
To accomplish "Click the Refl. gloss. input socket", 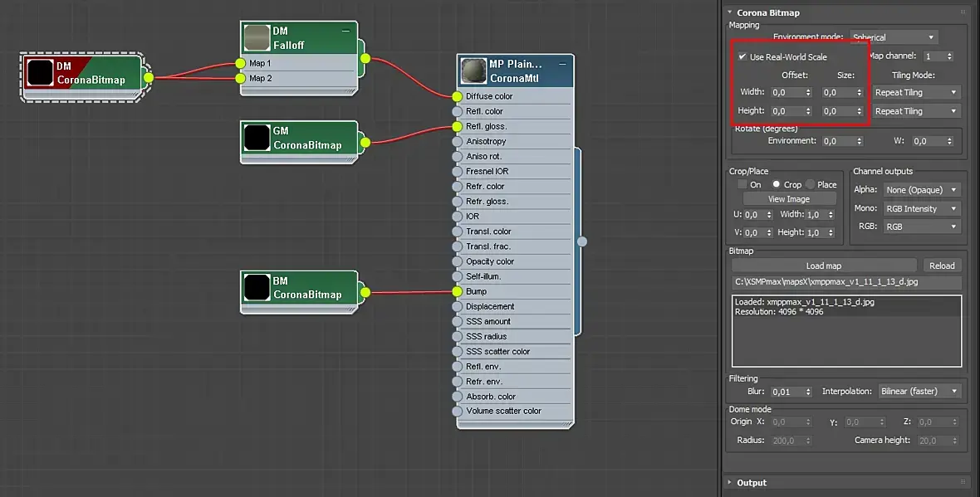I will [458, 126].
